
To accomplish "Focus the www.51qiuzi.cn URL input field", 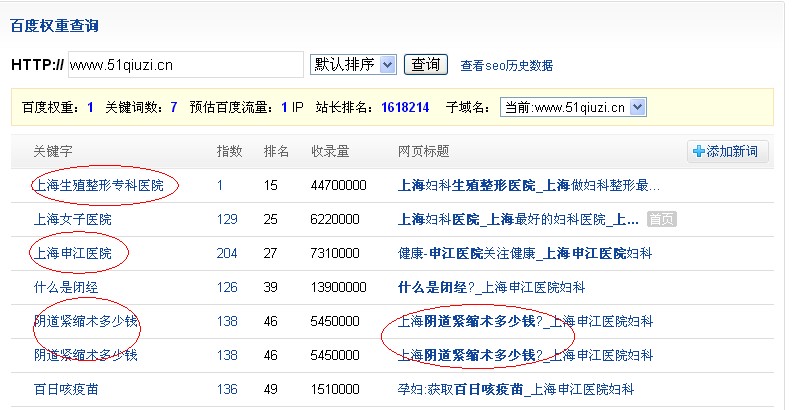I will click(185, 65).
